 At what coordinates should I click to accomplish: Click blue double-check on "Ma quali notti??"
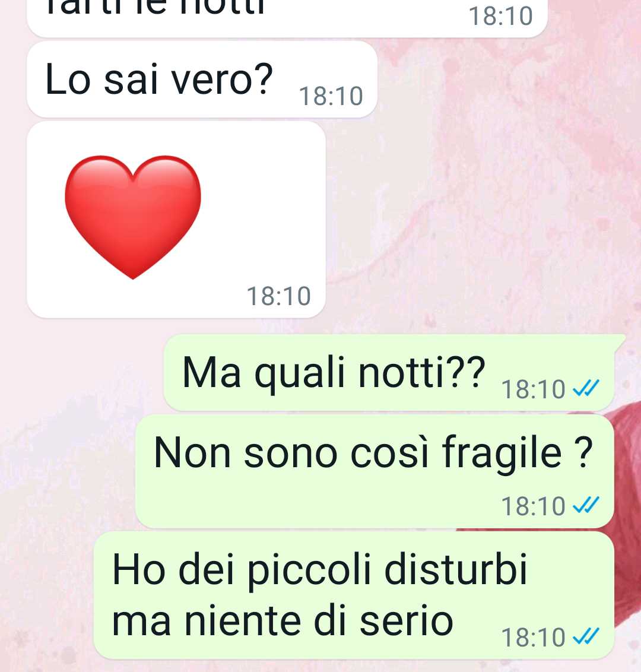coord(586,389)
